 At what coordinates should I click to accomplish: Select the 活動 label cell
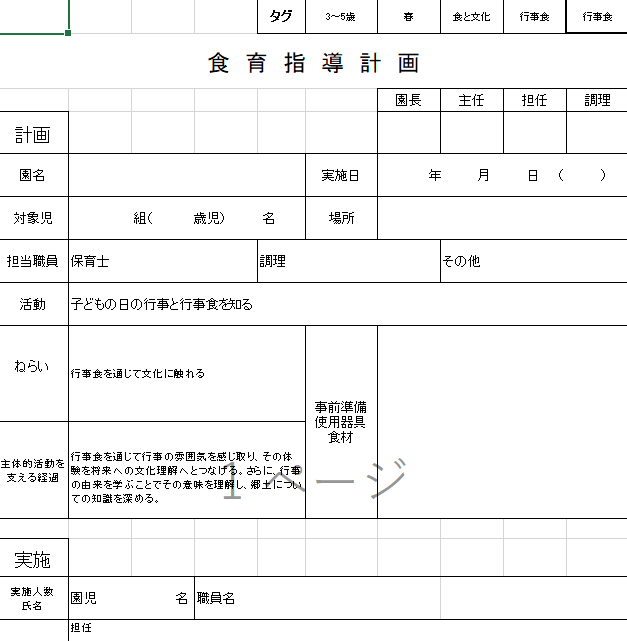click(34, 304)
